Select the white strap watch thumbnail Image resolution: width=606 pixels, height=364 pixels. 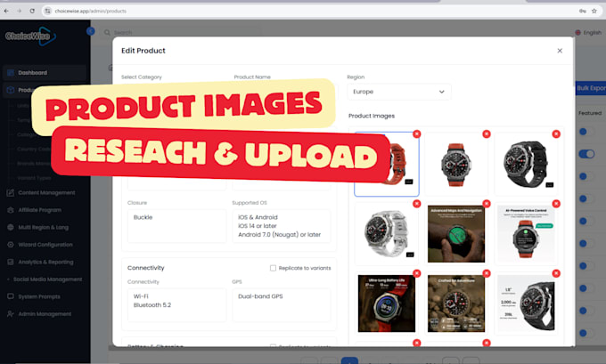(x=387, y=233)
